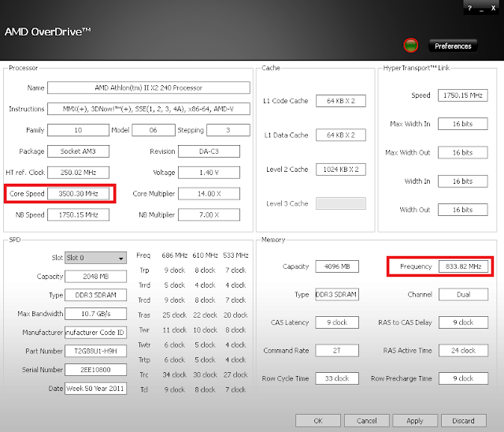504x432 pixels.
Task: Select the Width Out 16 bits field
Action: (463, 210)
